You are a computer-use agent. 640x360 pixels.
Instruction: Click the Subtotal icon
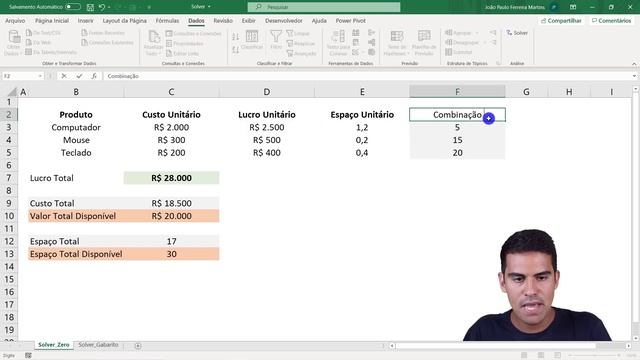point(449,52)
